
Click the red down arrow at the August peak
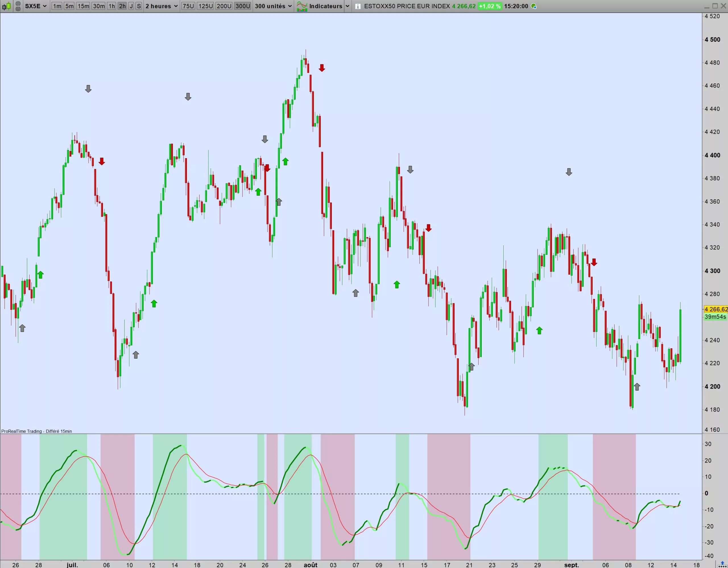[322, 68]
